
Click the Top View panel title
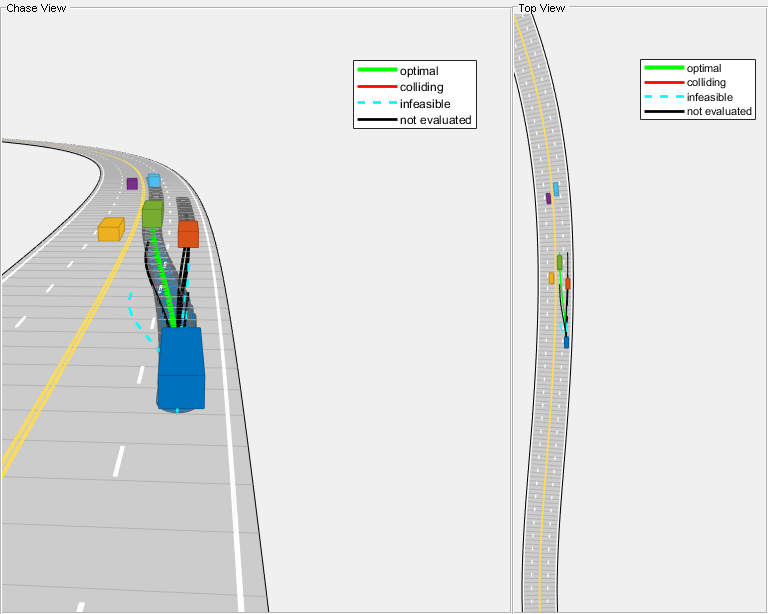[x=541, y=8]
